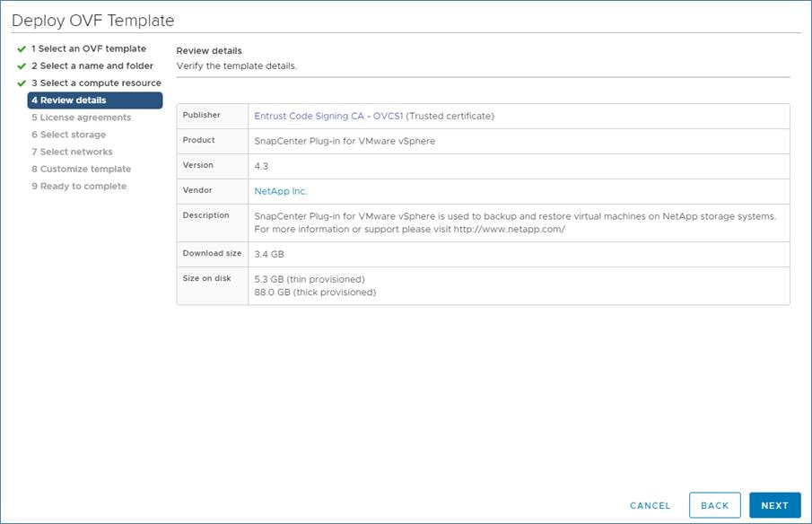Viewport: 812px width, 524px height.
Task: Select step 6 Select storage
Action: [x=68, y=135]
